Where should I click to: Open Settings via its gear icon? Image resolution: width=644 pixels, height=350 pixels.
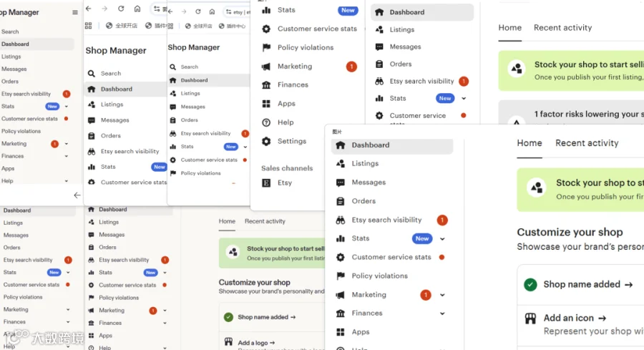pos(266,141)
